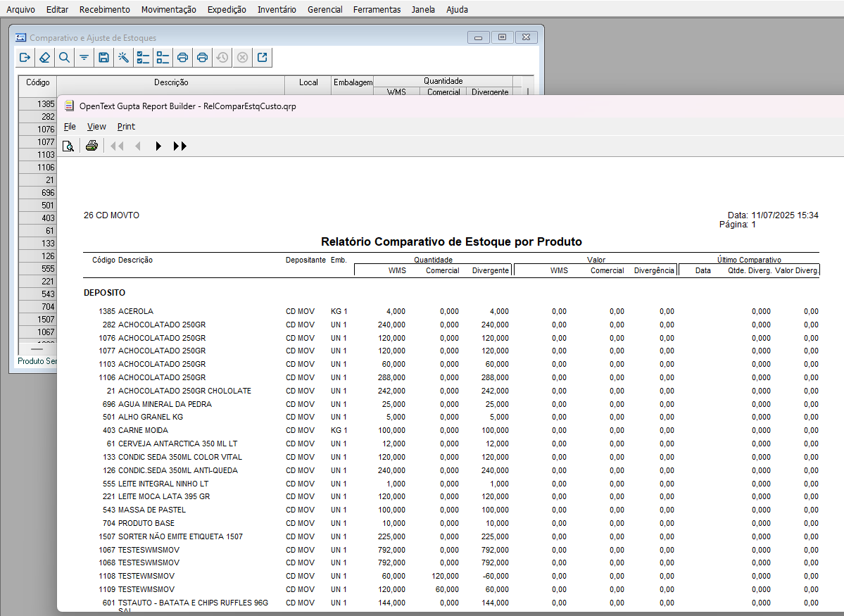The height and width of the screenshot is (616, 844).
Task: Open print preview in Report Builder toolbar
Action: click(68, 146)
